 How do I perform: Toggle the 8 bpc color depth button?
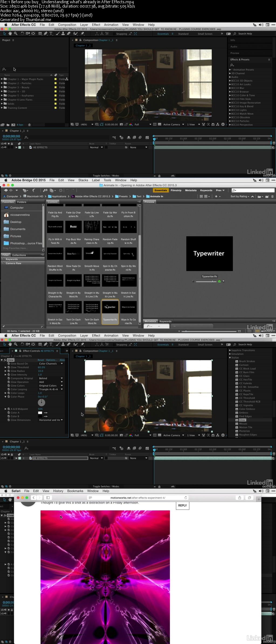pyautogui.click(x=20, y=125)
